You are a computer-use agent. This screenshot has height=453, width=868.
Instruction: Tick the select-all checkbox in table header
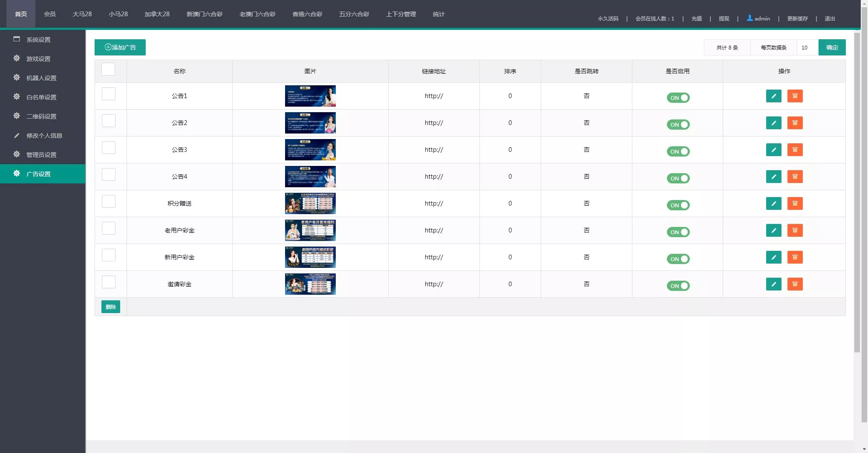[108, 69]
